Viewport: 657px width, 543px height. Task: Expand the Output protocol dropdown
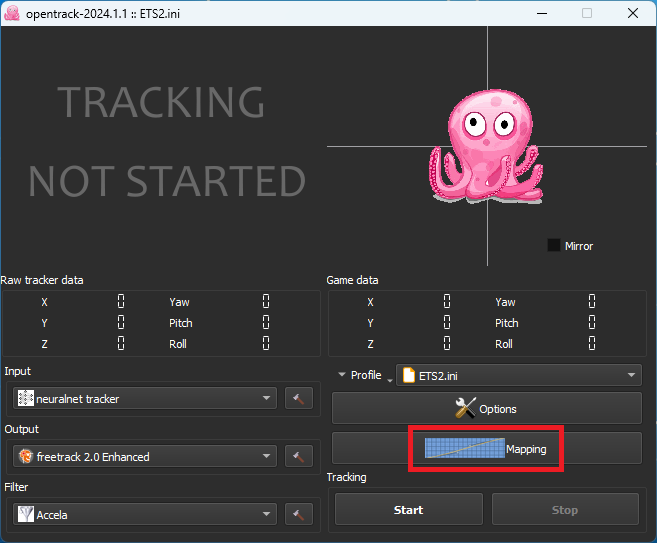click(145, 456)
